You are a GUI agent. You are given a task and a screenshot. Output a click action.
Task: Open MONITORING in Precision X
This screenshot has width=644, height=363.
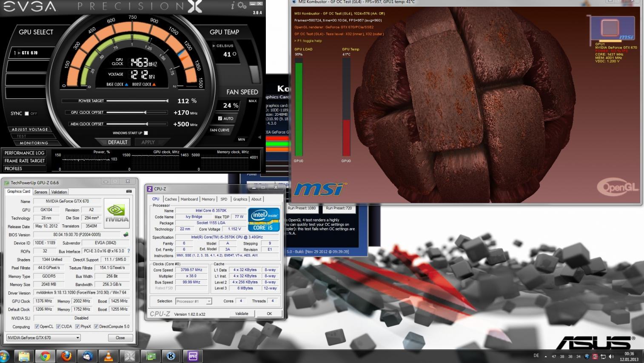pos(33,143)
